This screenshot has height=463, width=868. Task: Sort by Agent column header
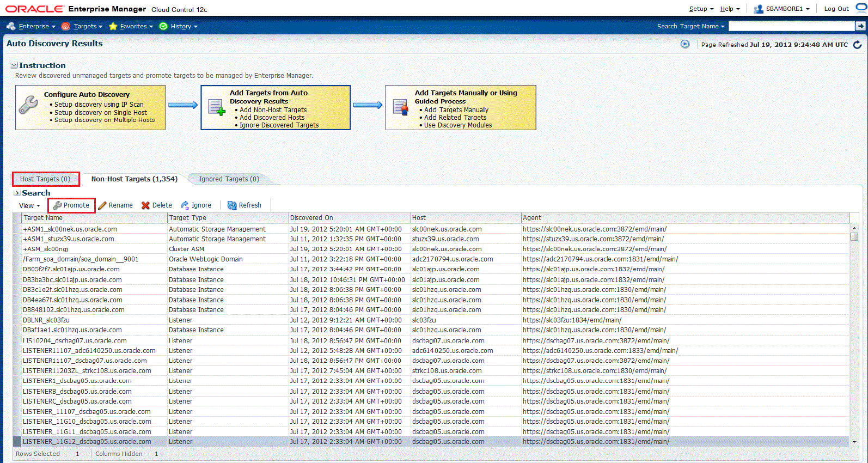coord(685,218)
